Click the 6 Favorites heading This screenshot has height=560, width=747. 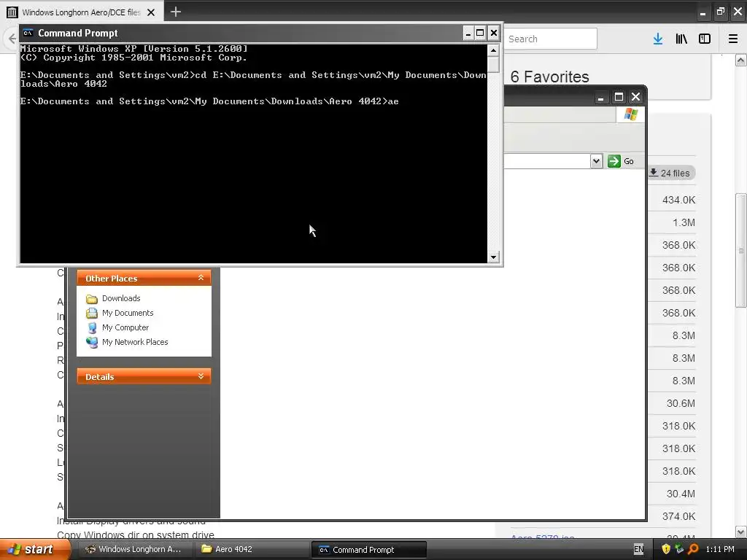click(x=550, y=77)
